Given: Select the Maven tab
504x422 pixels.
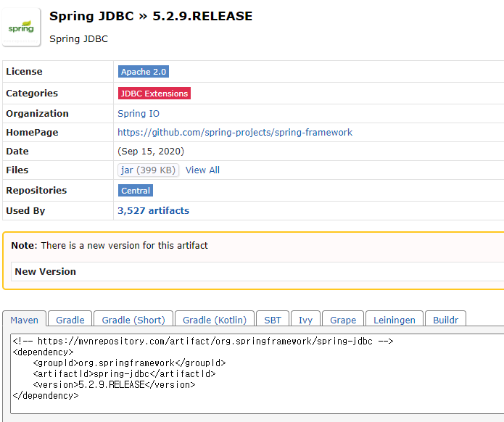Looking at the screenshot, I should click(x=25, y=320).
